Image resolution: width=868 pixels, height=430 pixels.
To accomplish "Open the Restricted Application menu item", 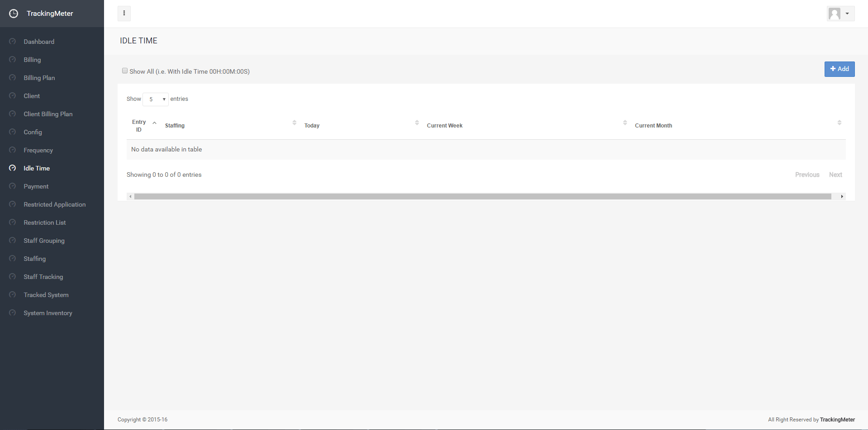I will click(x=54, y=204).
